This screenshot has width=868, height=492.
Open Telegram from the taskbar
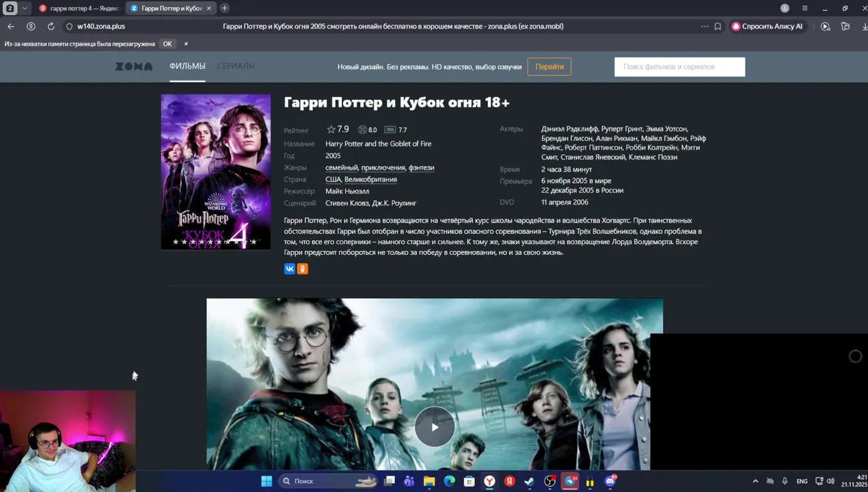coord(570,481)
